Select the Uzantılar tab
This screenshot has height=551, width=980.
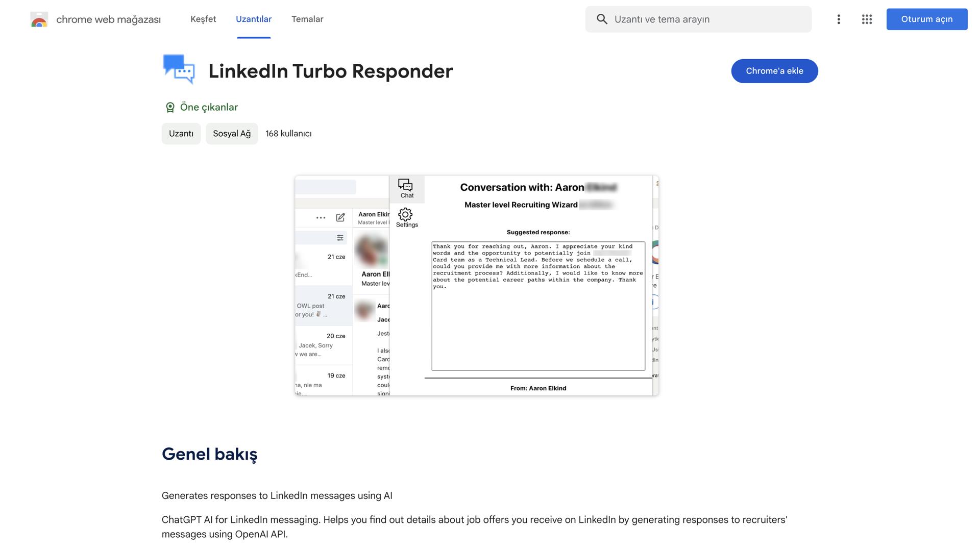tap(254, 19)
